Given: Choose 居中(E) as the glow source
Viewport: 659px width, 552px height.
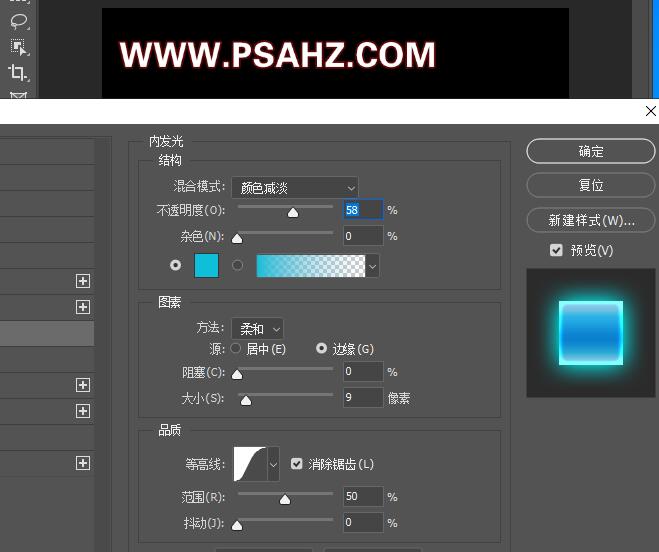Looking at the screenshot, I should pos(236,348).
